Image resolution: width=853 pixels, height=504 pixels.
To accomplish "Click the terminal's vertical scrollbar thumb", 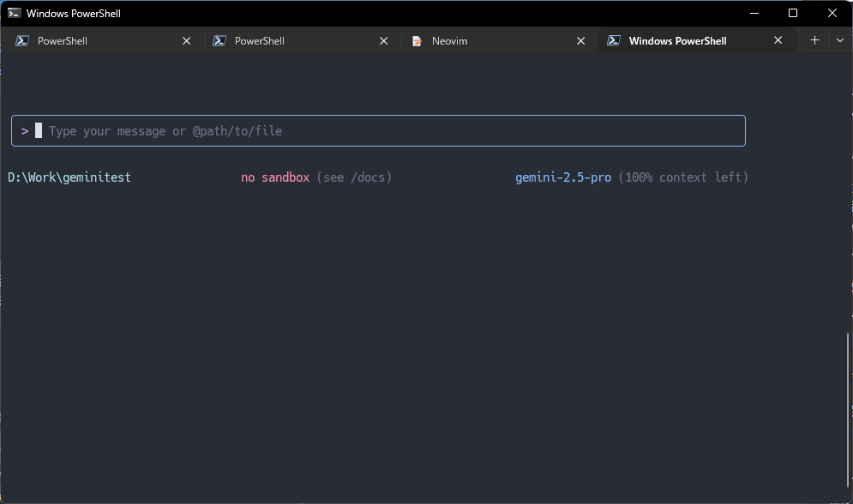I will click(x=849, y=411).
